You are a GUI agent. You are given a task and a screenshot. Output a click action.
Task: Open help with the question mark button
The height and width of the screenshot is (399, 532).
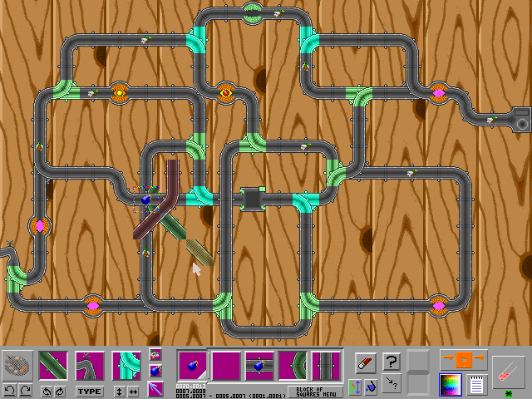[x=392, y=362]
